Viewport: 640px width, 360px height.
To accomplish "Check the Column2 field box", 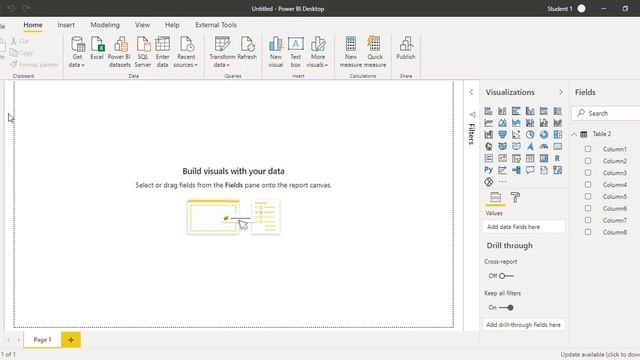I will pyautogui.click(x=588, y=161).
